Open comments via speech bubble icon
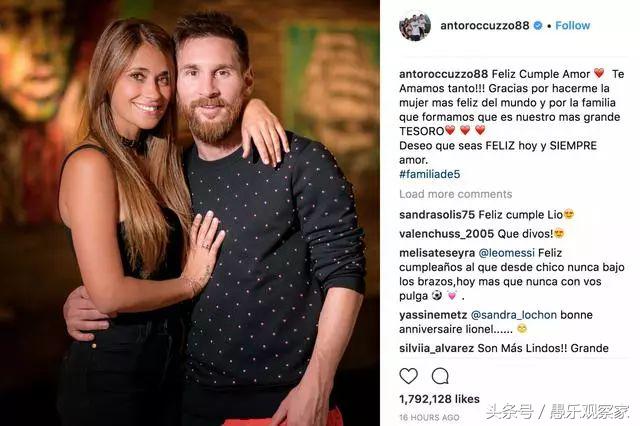Image resolution: width=640 pixels, height=426 pixels. (440, 376)
